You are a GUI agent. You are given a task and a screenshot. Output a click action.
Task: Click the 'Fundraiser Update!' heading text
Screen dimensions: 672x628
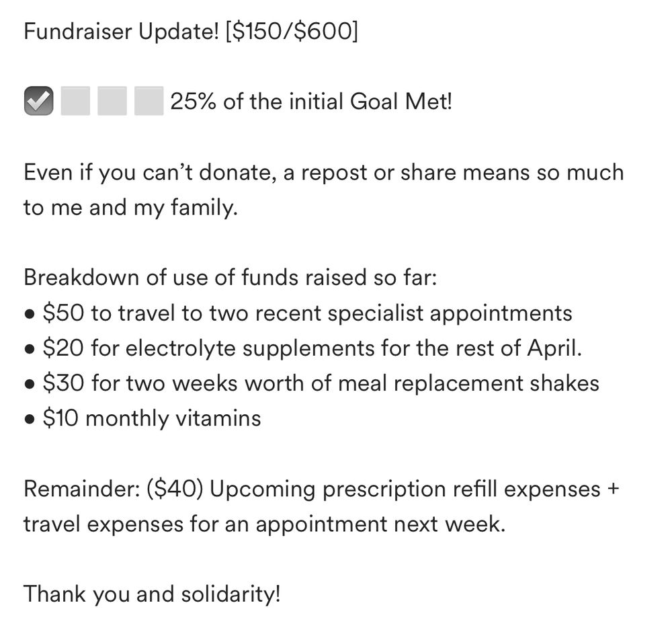pos(121,32)
